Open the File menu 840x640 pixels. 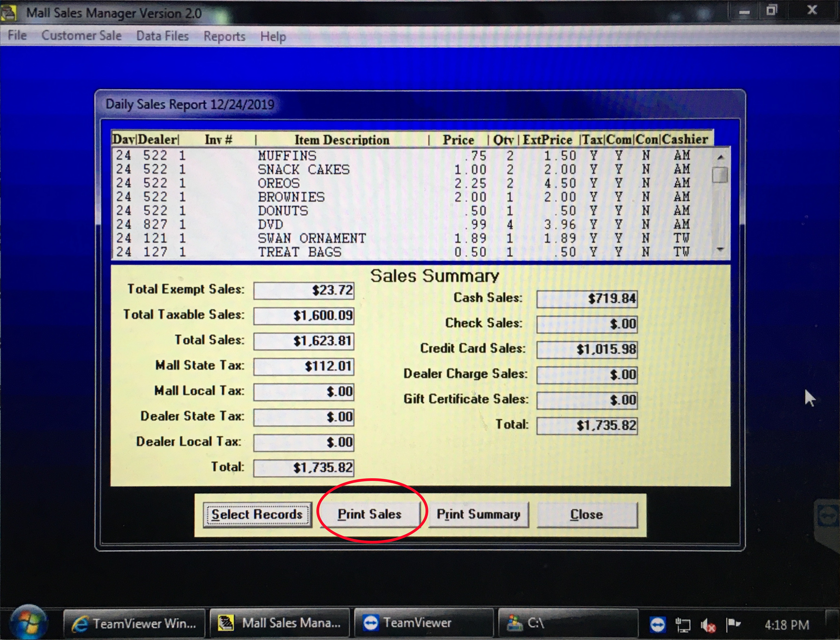pos(17,35)
